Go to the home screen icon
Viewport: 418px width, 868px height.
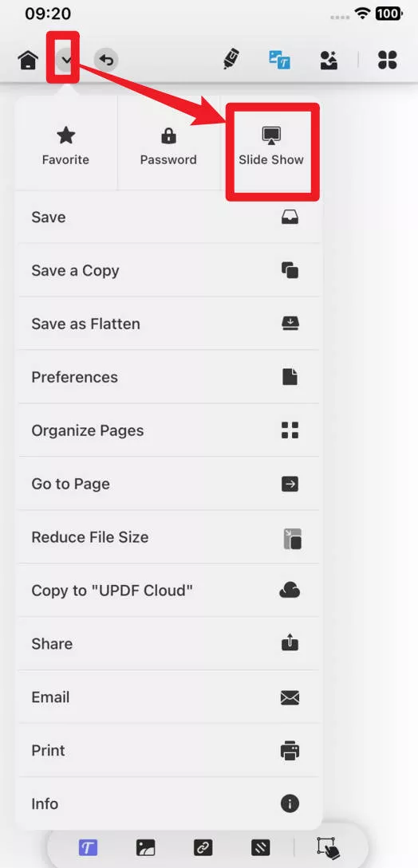click(28, 60)
